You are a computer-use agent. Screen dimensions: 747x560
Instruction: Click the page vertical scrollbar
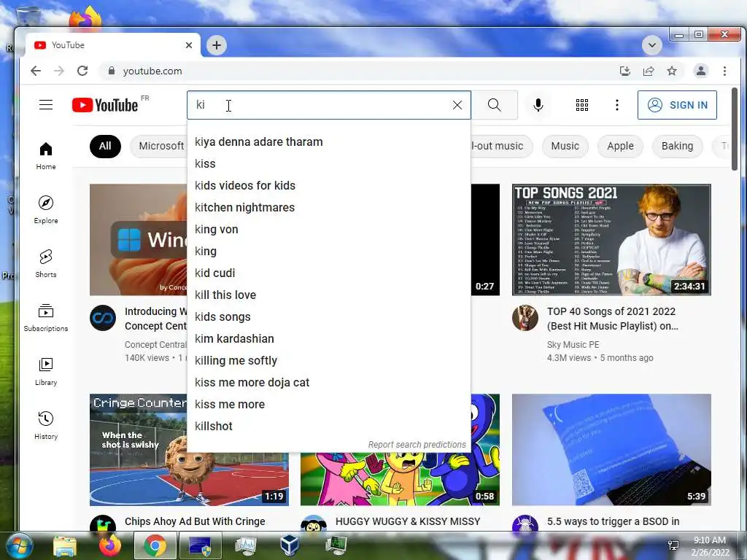tap(734, 128)
